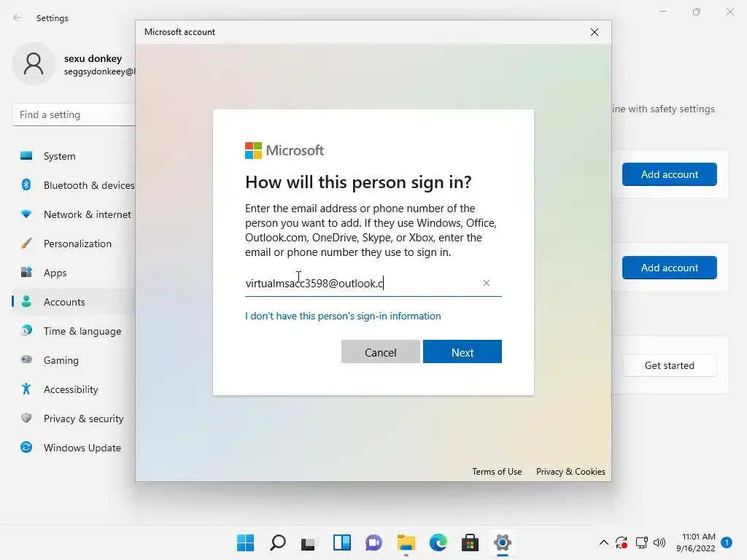Open Microsoft Store from taskbar
Viewport: 747px width, 560px height.
(470, 542)
